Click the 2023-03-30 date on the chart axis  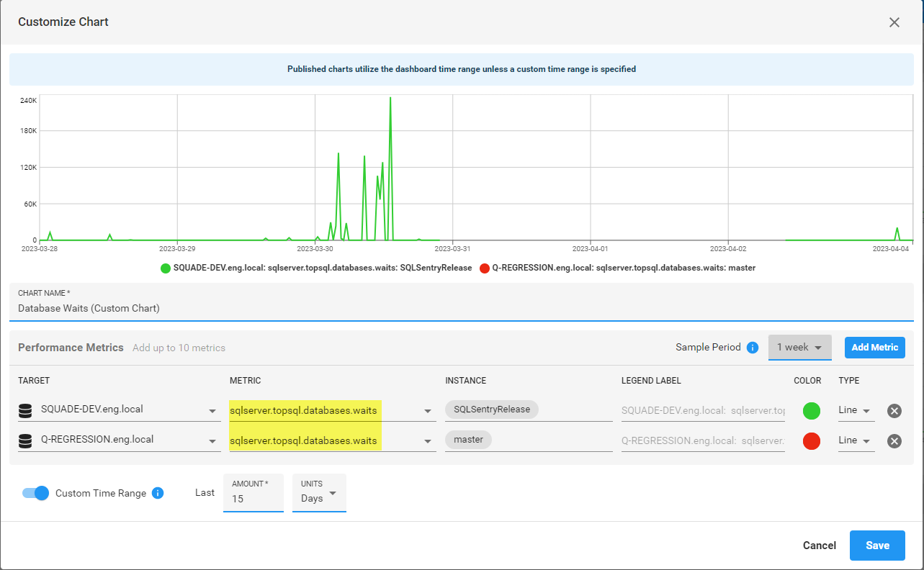tap(315, 248)
